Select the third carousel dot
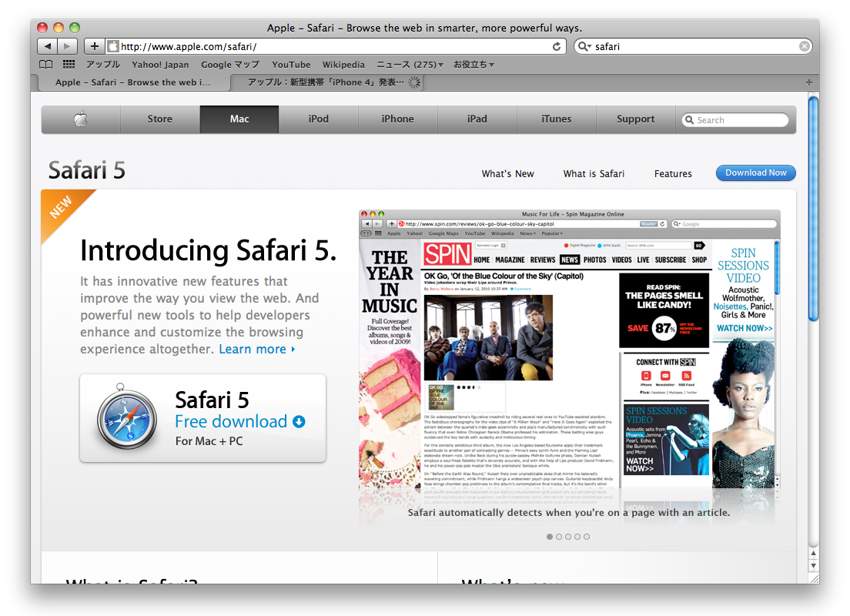850x616 pixels. (568, 537)
